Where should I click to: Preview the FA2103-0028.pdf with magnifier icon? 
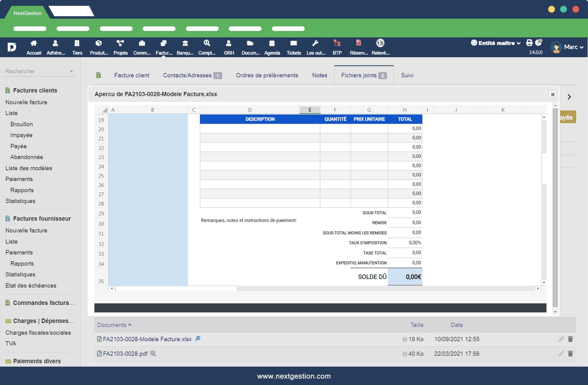(x=153, y=353)
